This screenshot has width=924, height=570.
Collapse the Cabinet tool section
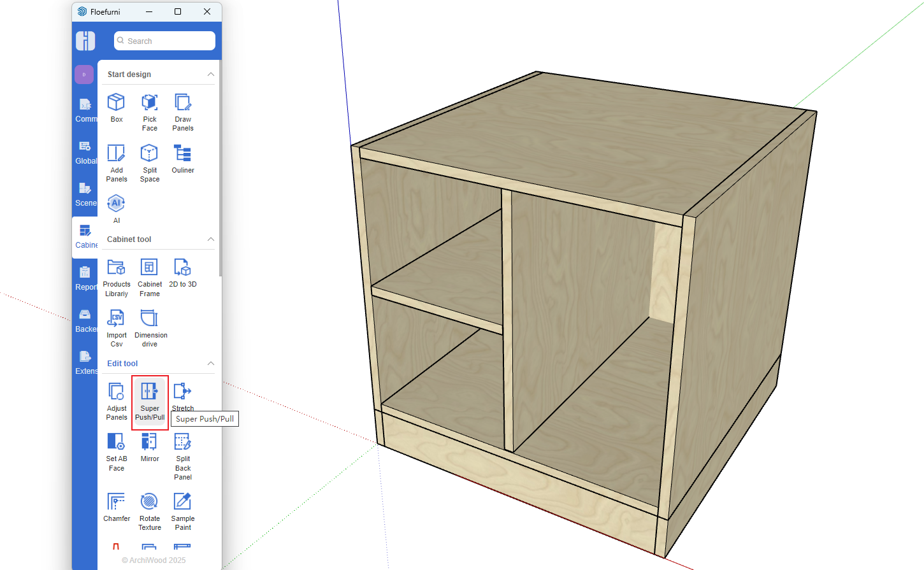pyautogui.click(x=210, y=239)
